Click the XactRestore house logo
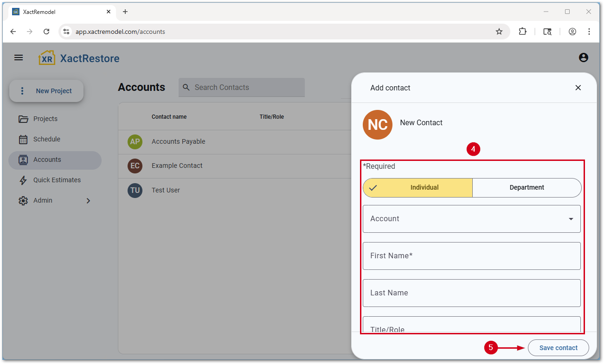This screenshot has width=604, height=364. pyautogui.click(x=47, y=58)
